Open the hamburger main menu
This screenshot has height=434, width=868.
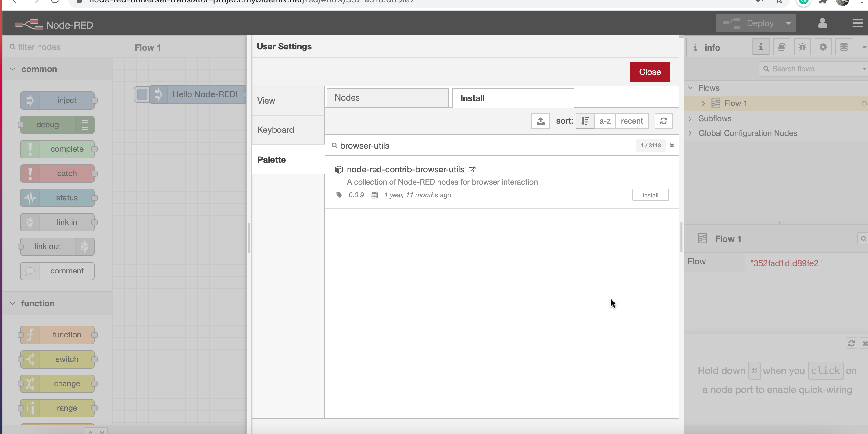[x=858, y=23]
